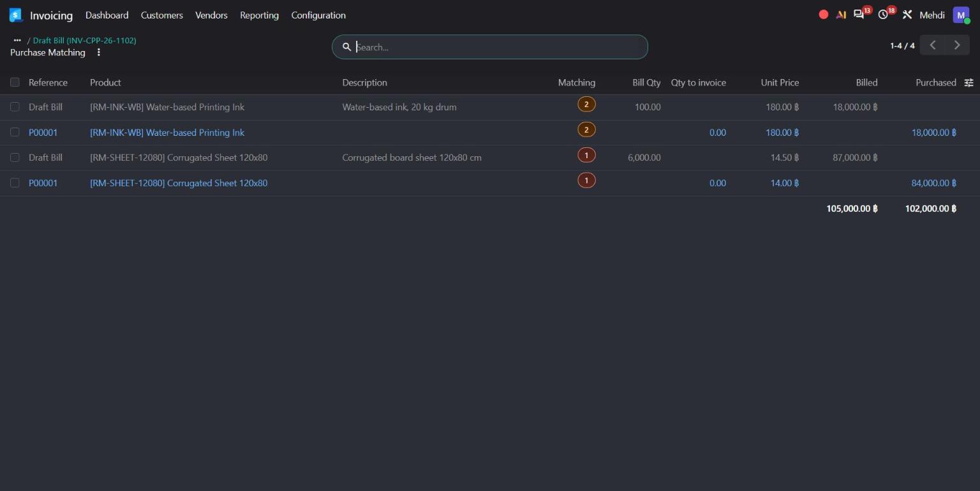Viewport: 980px width, 491px height.
Task: Check the Draft Bill Water-based Printing Ink row
Action: coord(15,107)
